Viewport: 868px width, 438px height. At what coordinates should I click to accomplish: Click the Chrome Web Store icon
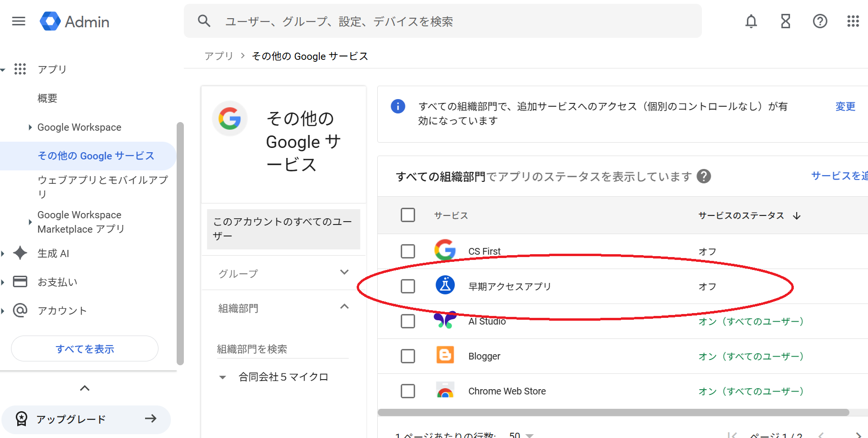click(445, 391)
